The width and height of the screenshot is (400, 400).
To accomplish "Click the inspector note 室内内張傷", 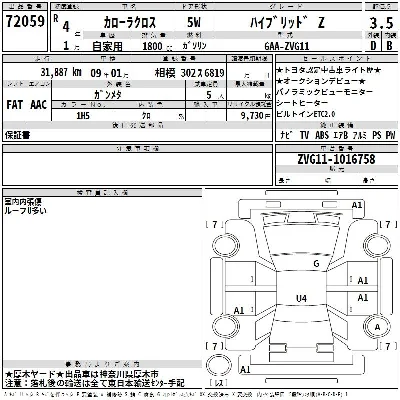I will tap(23, 202).
